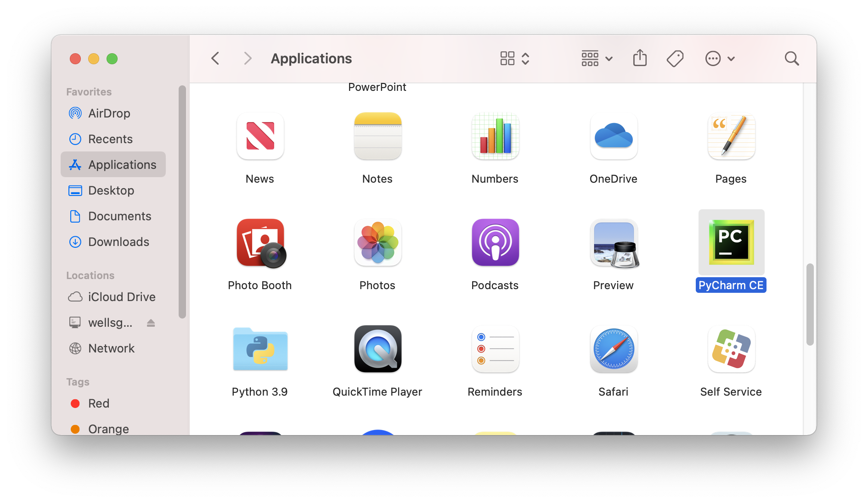
Task: Click the main window vertical scrollbar
Action: tap(810, 304)
